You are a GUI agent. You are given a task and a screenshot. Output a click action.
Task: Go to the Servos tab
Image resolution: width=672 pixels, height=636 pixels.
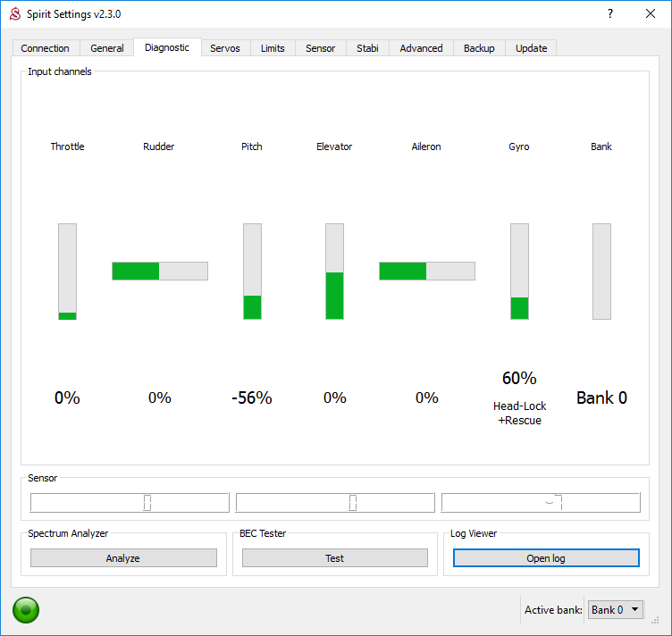pyautogui.click(x=225, y=48)
